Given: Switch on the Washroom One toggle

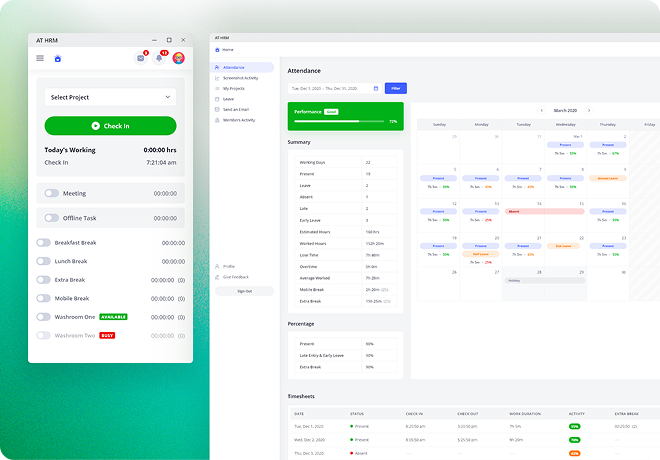Looking at the screenshot, I should (43, 317).
